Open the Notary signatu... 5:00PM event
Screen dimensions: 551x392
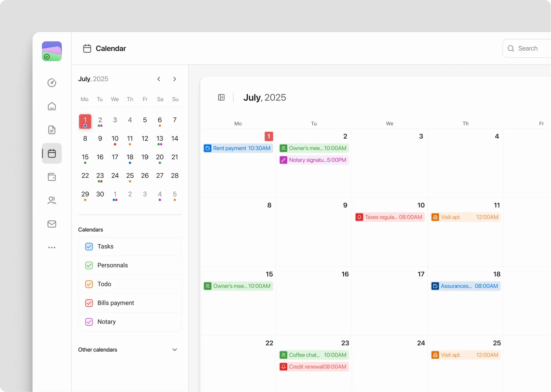(x=314, y=160)
